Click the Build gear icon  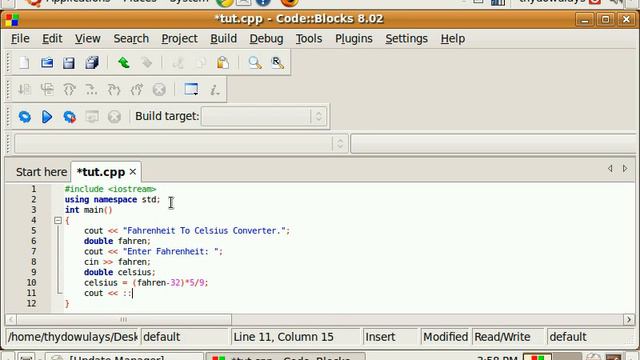click(24, 117)
